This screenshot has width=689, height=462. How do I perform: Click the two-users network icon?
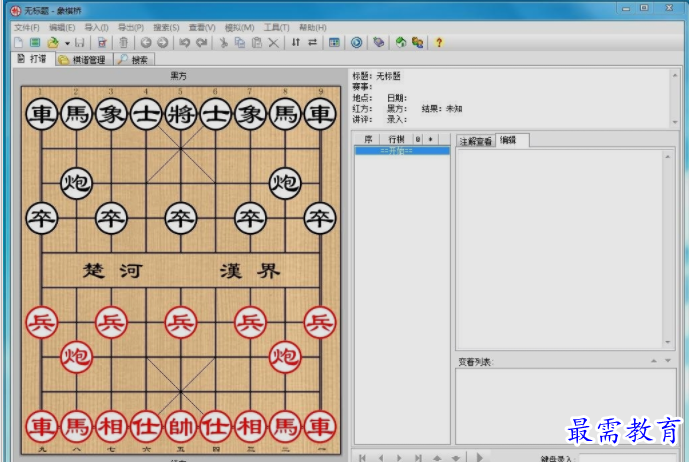417,43
